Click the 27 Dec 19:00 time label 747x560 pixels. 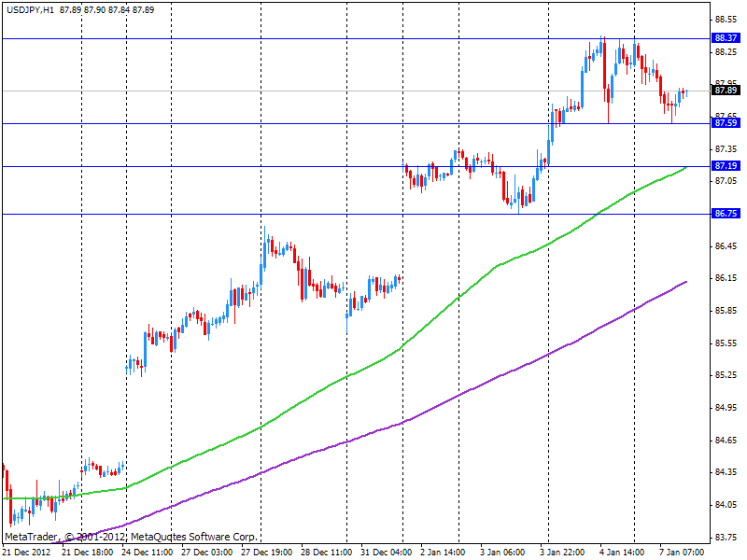click(267, 553)
